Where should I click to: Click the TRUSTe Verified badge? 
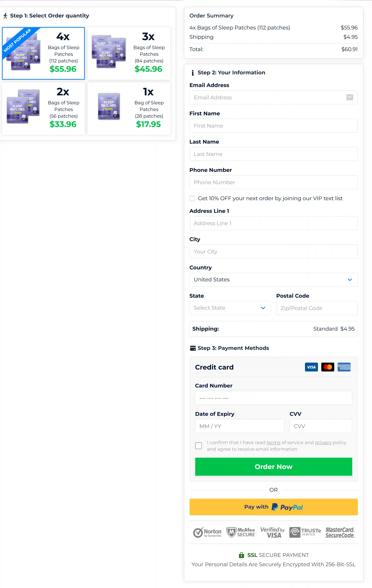[305, 532]
